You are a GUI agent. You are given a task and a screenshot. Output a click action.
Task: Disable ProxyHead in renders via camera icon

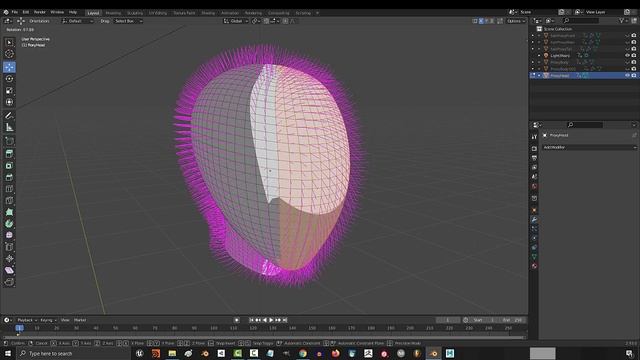pos(634,76)
